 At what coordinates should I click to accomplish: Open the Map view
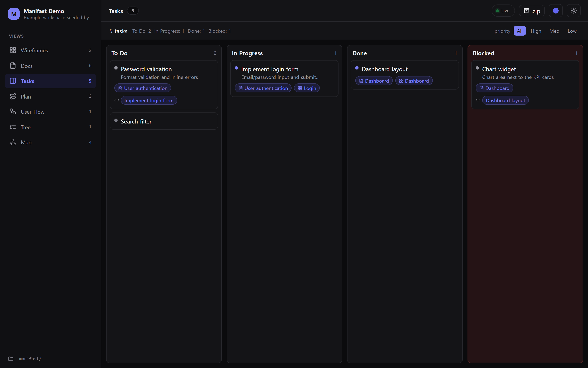(50, 142)
